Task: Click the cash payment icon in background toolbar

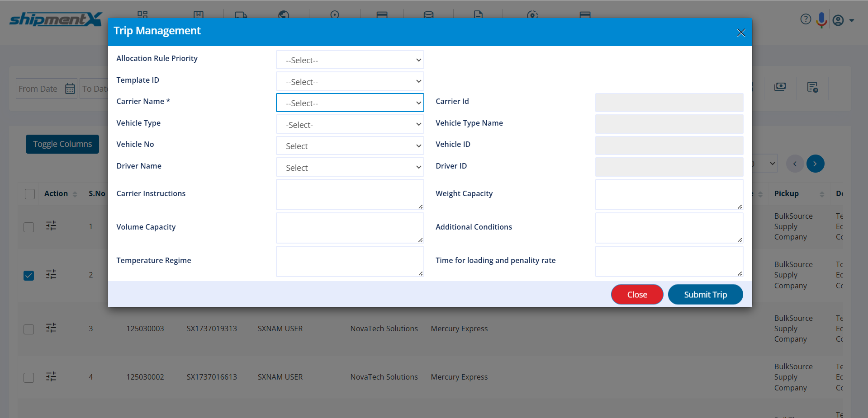Action: coord(780,87)
